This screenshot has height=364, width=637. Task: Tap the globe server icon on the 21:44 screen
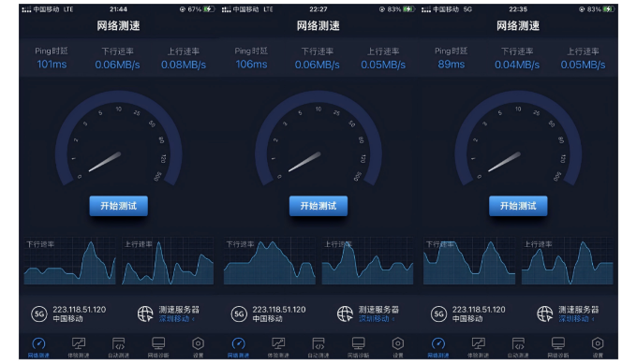pyautogui.click(x=145, y=313)
